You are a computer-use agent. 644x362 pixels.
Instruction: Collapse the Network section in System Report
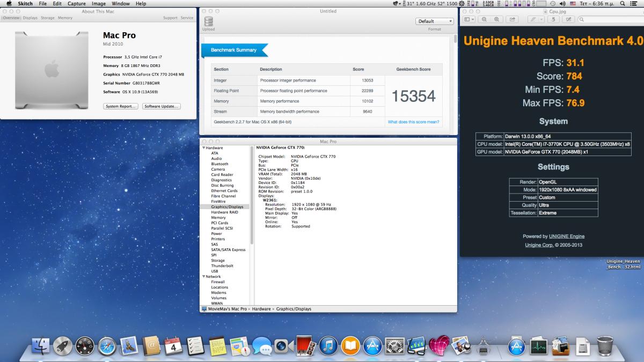203,277
